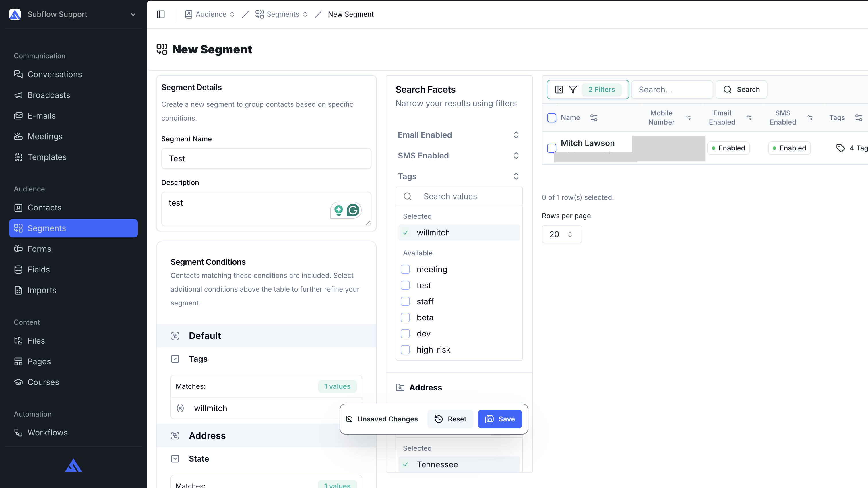Click the tag icon in Mitch Lawson row

[840, 148]
